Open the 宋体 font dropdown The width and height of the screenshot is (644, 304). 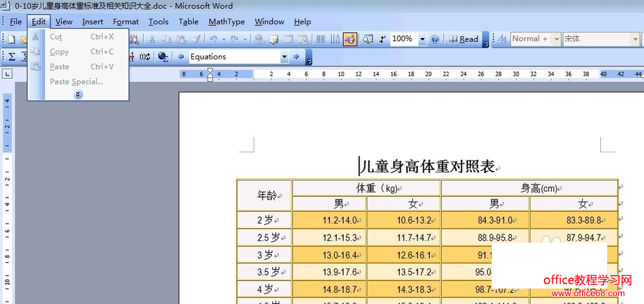tap(635, 39)
